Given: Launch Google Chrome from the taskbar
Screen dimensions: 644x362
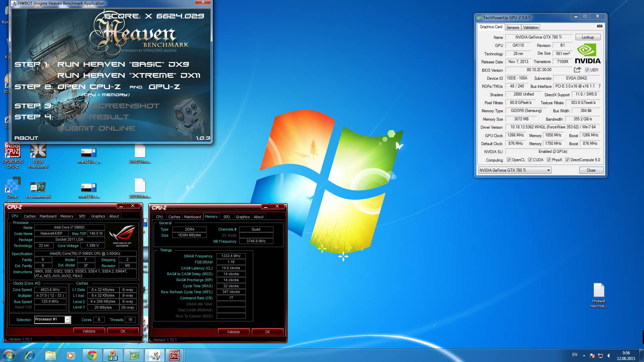Looking at the screenshot, I should click(92, 355).
